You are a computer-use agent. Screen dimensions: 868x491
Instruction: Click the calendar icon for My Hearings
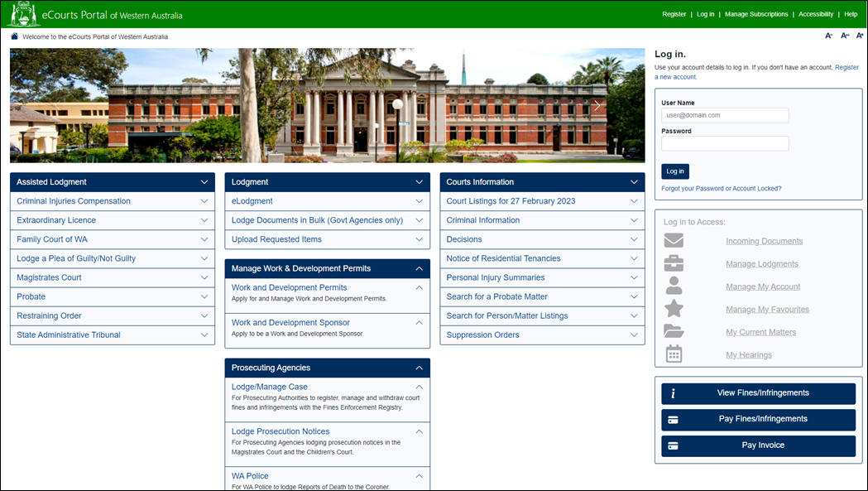pos(674,354)
